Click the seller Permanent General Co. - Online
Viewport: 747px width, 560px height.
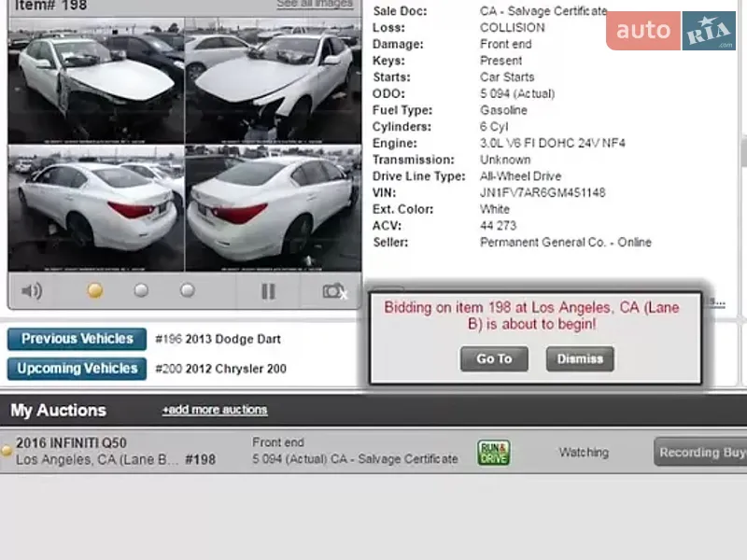(x=566, y=243)
